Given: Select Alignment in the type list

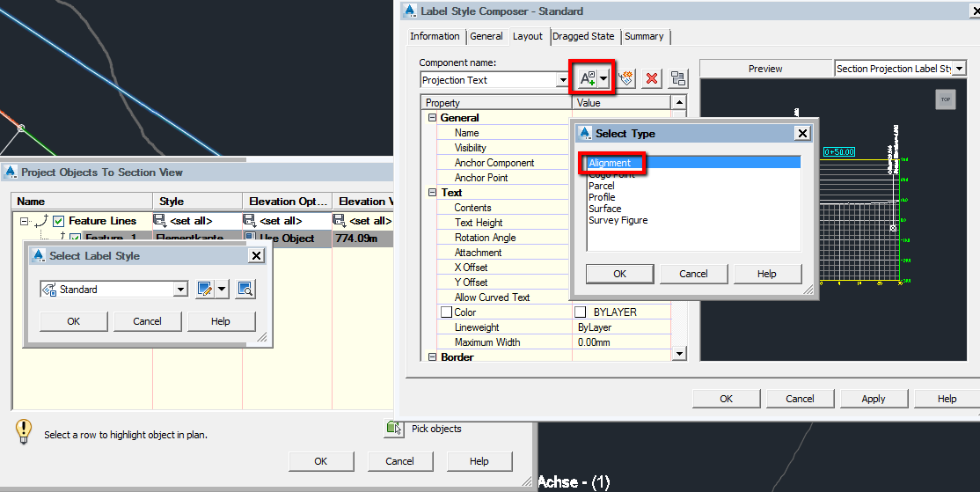Looking at the screenshot, I should (x=694, y=163).
